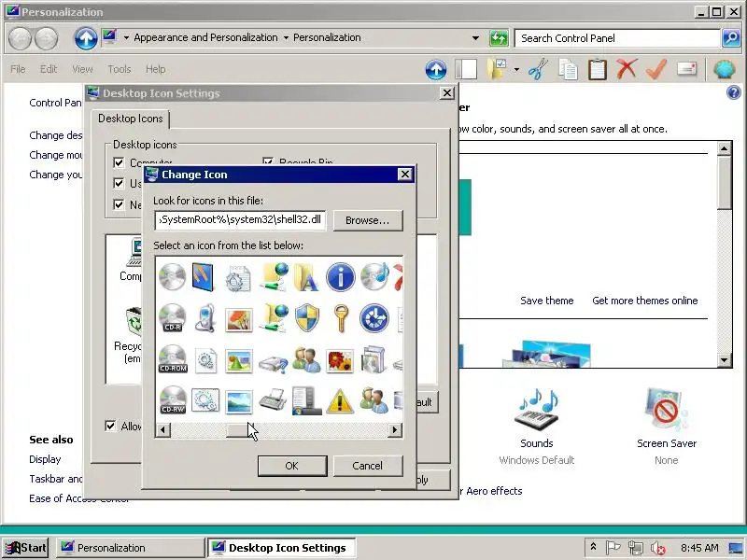
Task: Select the Start menu panel icon
Action: [305, 400]
